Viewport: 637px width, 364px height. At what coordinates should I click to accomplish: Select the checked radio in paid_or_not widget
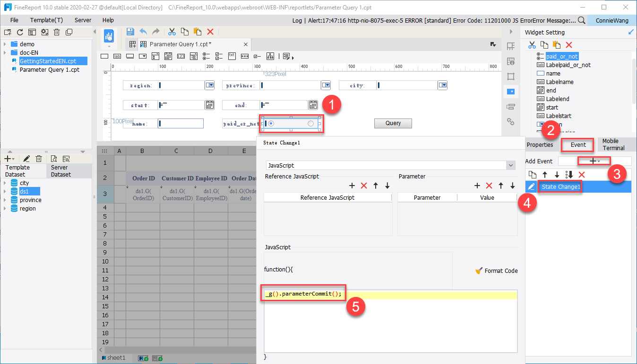coord(271,123)
